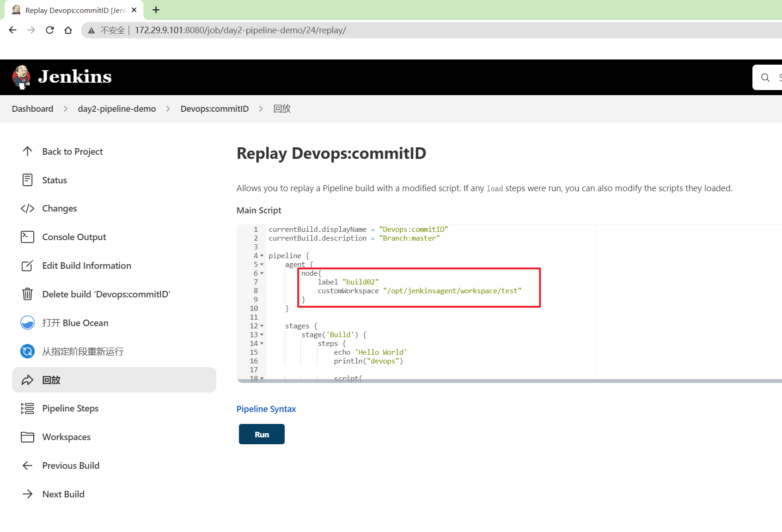The width and height of the screenshot is (782, 532).
Task: Collapse the node block fold arrow on line 6
Action: pyautogui.click(x=262, y=273)
